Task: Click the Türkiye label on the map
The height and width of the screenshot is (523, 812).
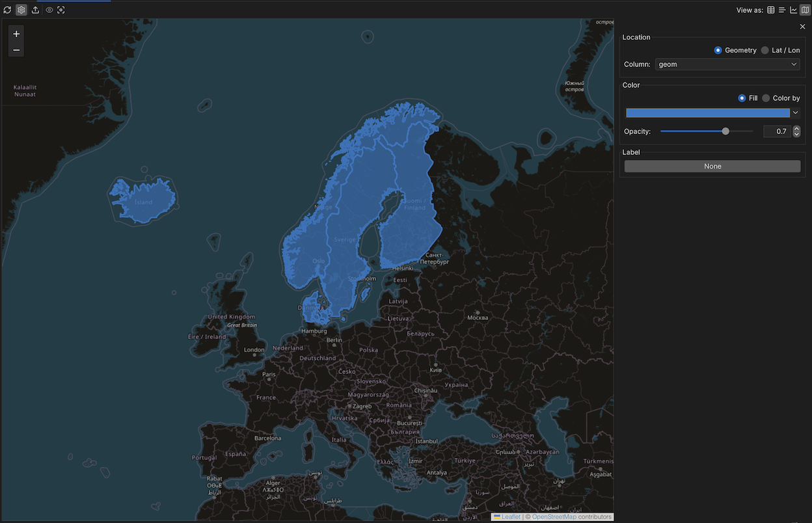Action: [x=465, y=461]
